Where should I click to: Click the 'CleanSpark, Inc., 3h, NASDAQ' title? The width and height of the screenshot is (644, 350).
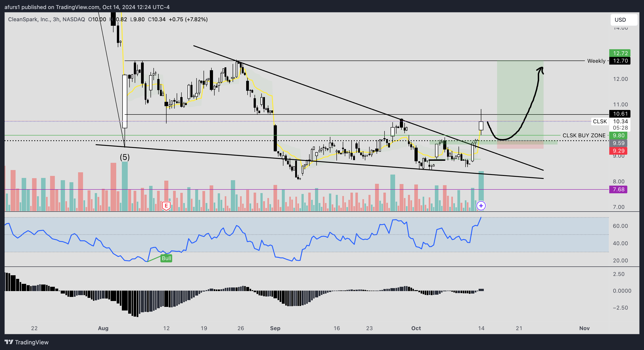pos(46,19)
